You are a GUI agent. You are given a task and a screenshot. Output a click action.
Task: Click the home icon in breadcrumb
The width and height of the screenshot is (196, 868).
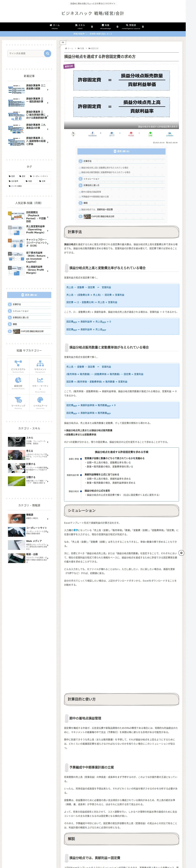pyautogui.click(x=66, y=48)
